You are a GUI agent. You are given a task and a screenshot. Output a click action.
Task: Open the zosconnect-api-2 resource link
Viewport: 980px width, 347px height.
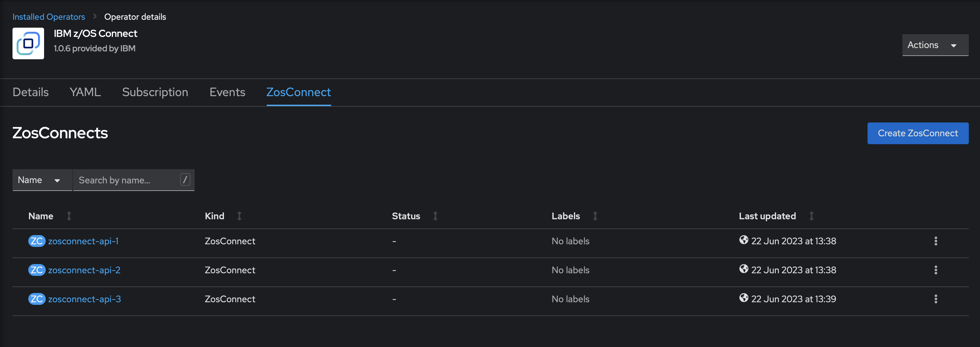coord(85,270)
